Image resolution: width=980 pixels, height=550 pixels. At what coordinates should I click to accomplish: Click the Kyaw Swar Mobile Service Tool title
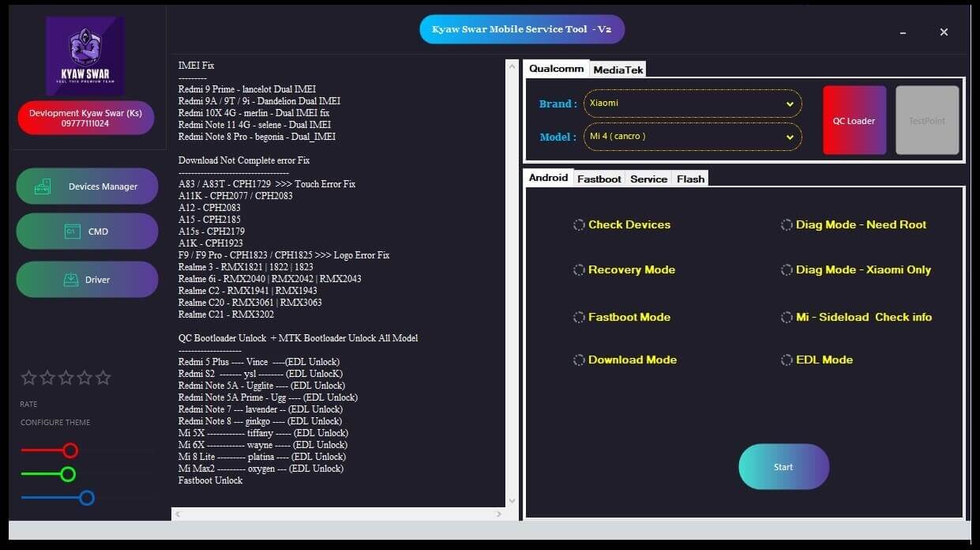(522, 29)
